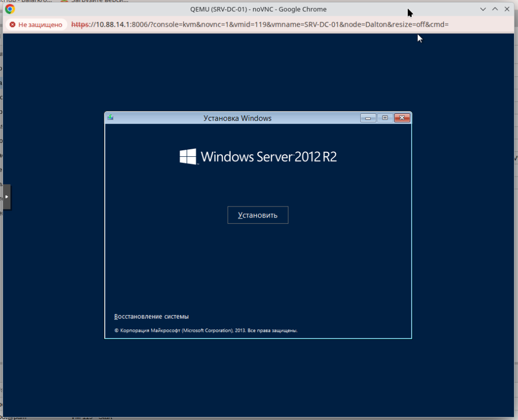
Task: Maximize the Chrome noVNC window
Action: tap(495, 9)
